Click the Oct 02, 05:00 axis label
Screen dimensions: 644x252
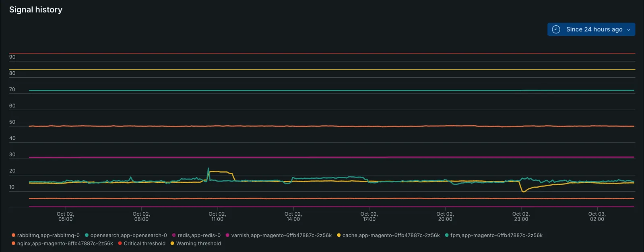pos(65,217)
